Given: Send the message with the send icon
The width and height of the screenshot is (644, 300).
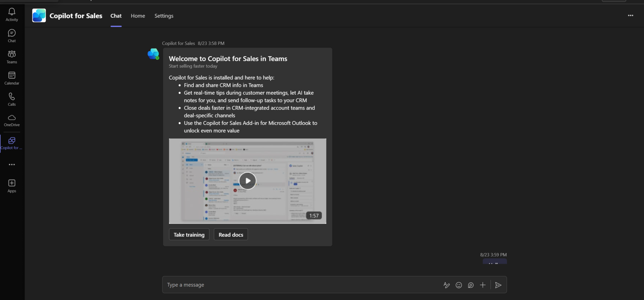Looking at the screenshot, I should point(498,285).
